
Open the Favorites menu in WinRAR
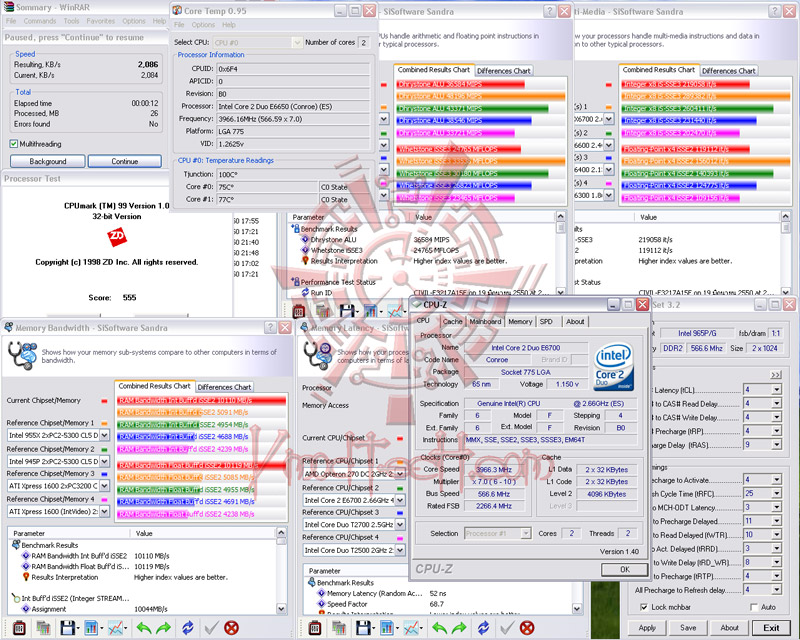pyautogui.click(x=101, y=21)
